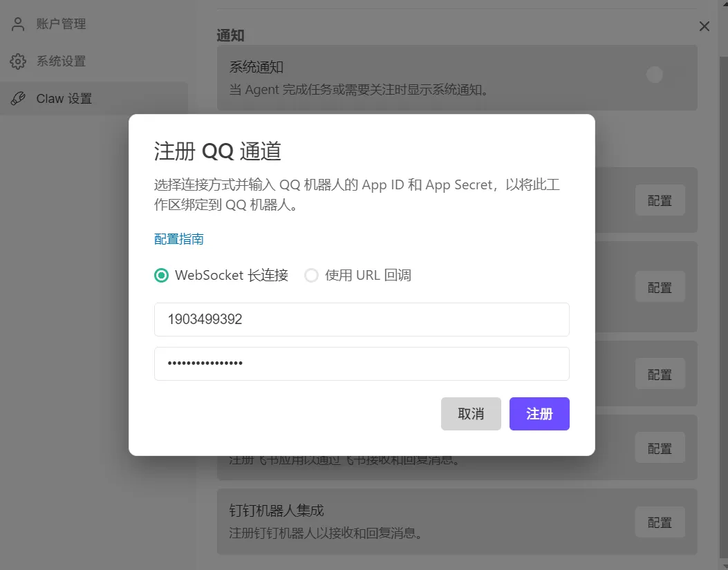Open the 配置指南 link
728x570 pixels.
(x=179, y=239)
